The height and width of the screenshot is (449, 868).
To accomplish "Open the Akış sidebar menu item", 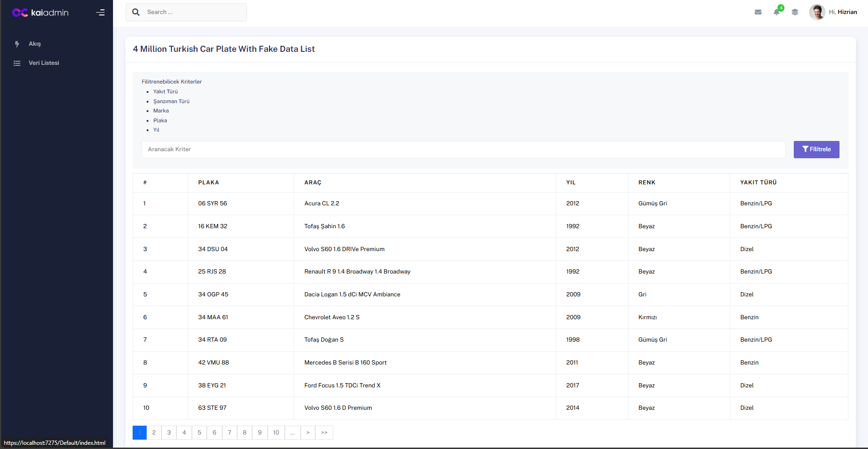I will click(35, 44).
